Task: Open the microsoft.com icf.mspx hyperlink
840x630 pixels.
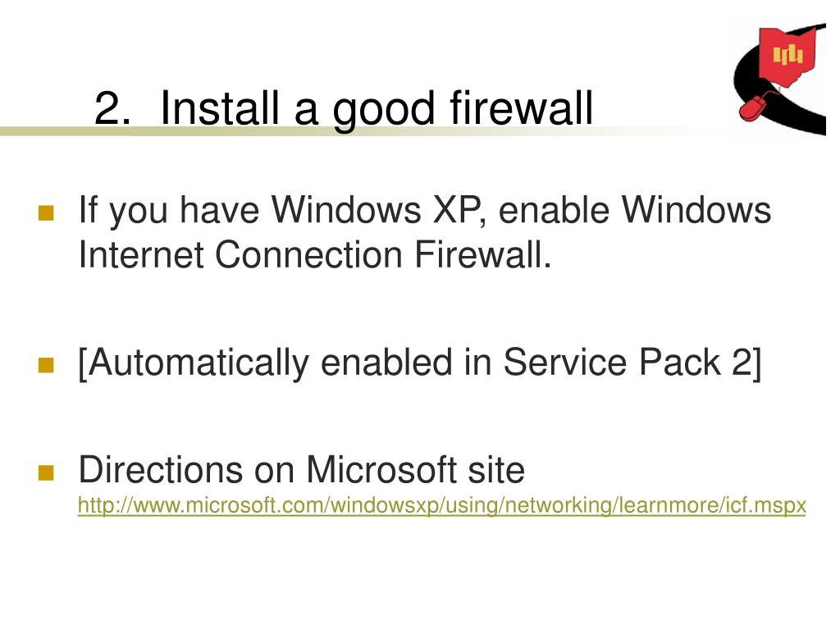Action: (x=441, y=505)
